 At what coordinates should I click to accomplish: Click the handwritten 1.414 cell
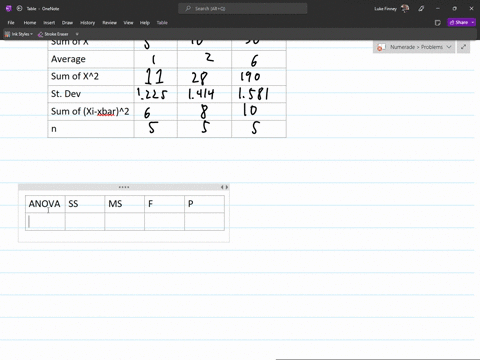204,94
